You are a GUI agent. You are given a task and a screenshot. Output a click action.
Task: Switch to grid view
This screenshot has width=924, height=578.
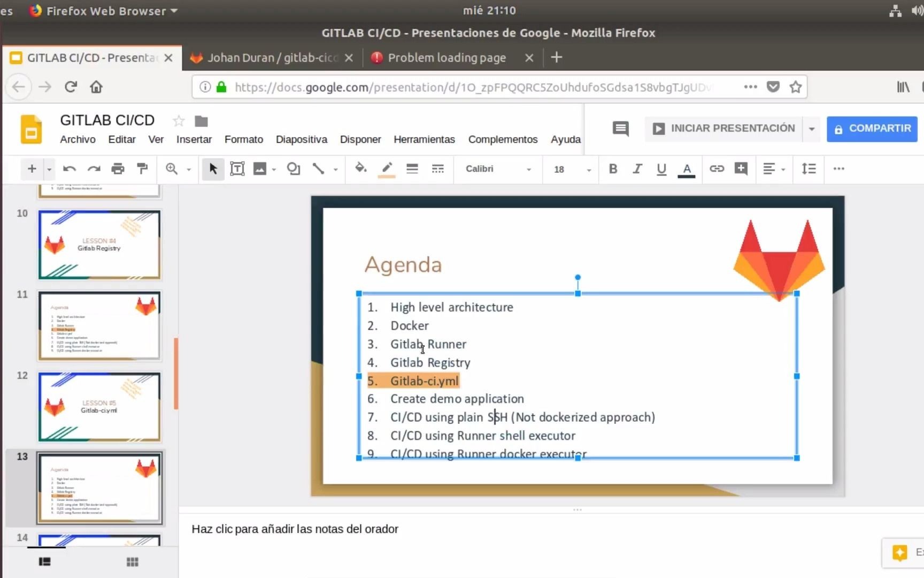(132, 561)
